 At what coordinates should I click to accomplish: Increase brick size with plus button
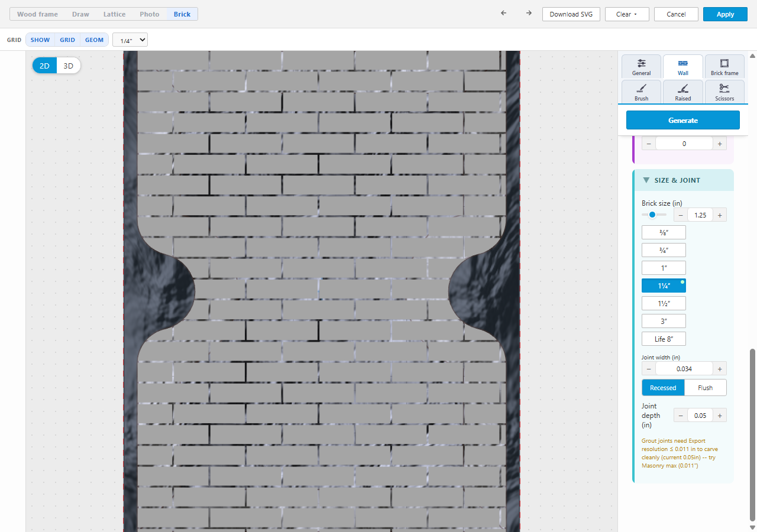720,215
